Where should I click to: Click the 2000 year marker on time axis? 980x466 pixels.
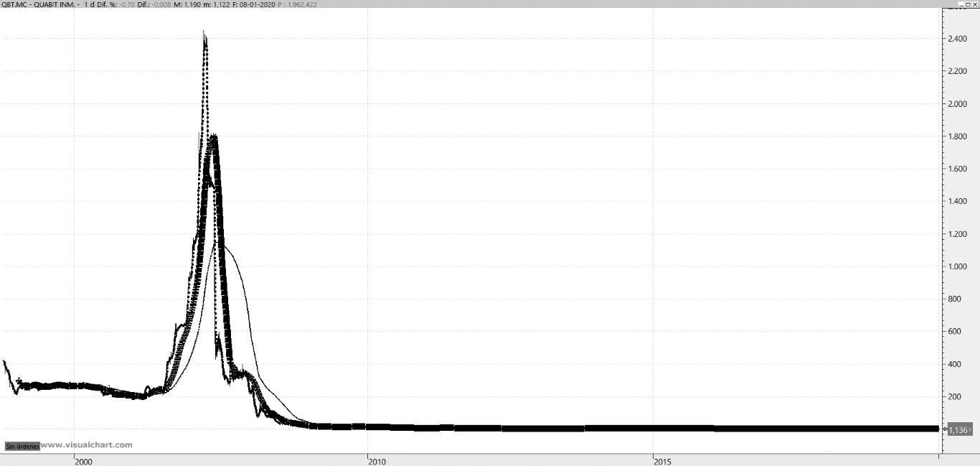tap(83, 460)
